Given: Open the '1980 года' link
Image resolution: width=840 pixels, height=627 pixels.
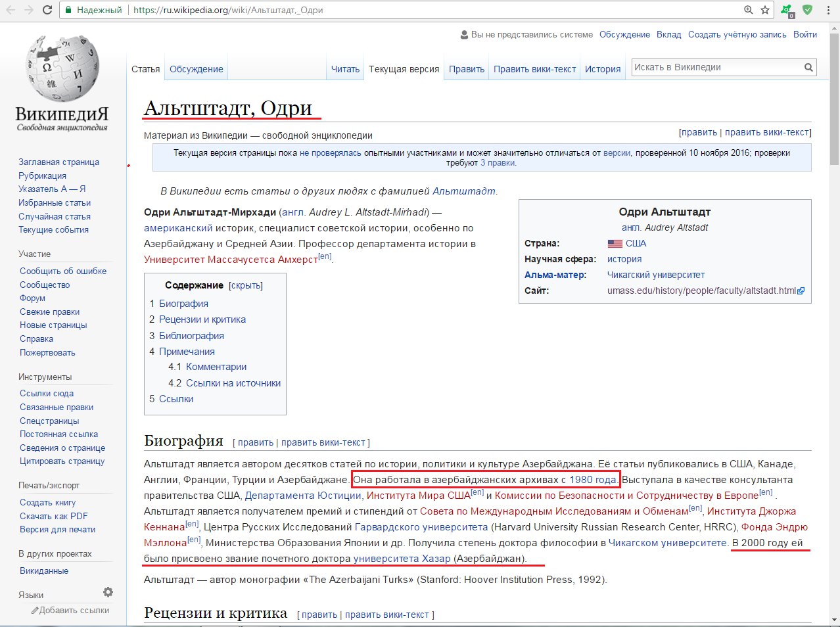Looking at the screenshot, I should [x=593, y=480].
